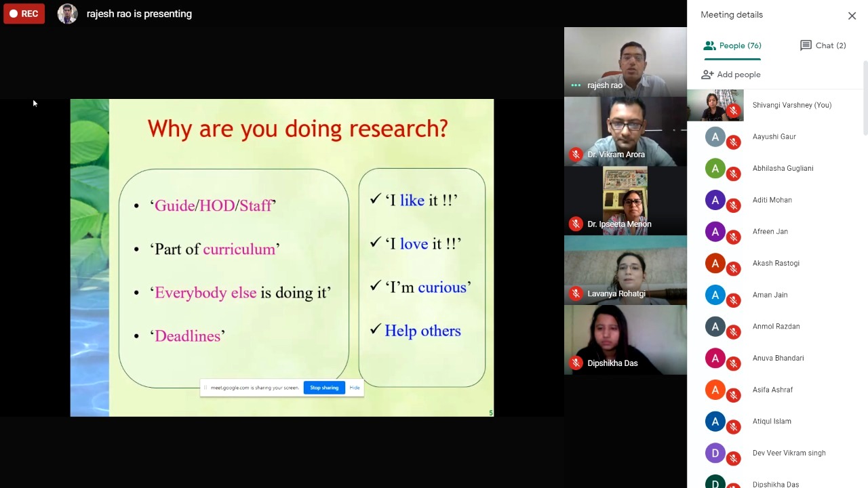Select Anmol Razdan in the participant list
This screenshot has height=488, width=868.
coord(776,326)
